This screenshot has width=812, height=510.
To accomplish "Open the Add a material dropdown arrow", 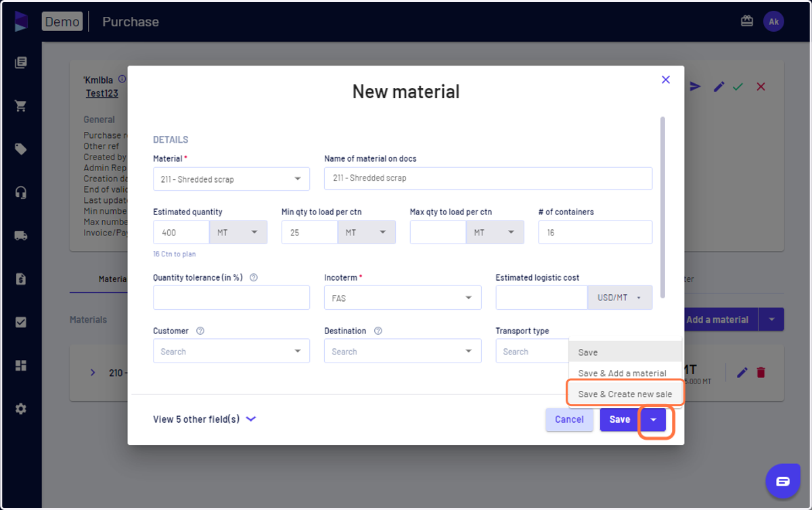I will (x=771, y=319).
